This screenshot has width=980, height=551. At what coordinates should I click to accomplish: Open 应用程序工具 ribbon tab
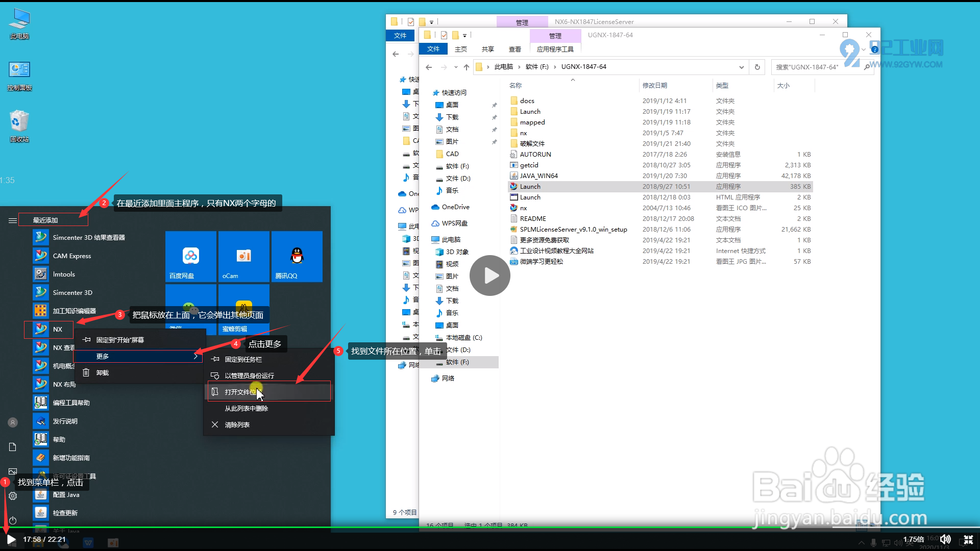tap(555, 49)
